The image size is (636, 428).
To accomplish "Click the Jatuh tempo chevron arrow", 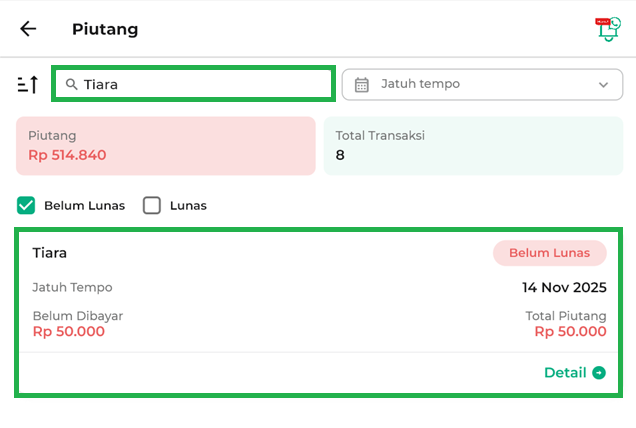I will [603, 85].
